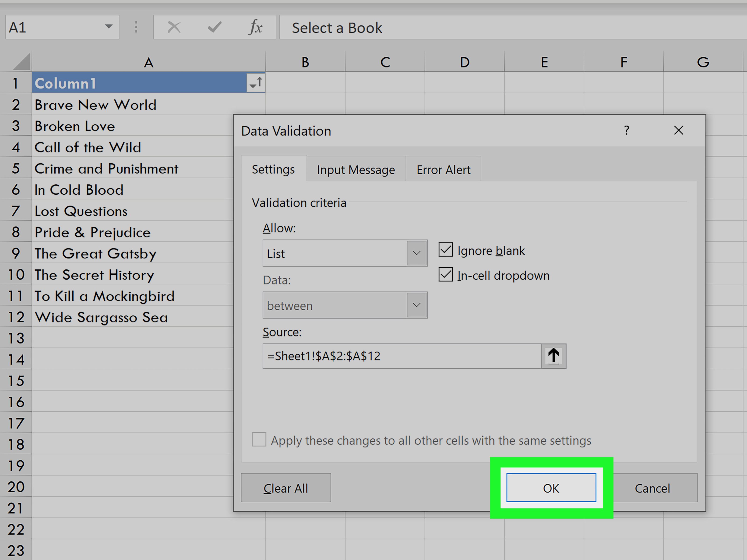Image resolution: width=747 pixels, height=560 pixels.
Task: Open the Allow list dropdown
Action: [x=417, y=253]
